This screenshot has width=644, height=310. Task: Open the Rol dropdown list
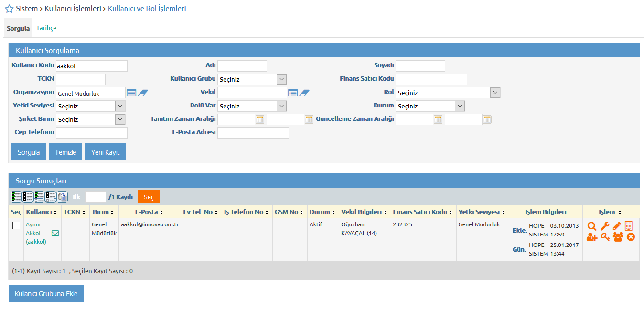pos(495,93)
